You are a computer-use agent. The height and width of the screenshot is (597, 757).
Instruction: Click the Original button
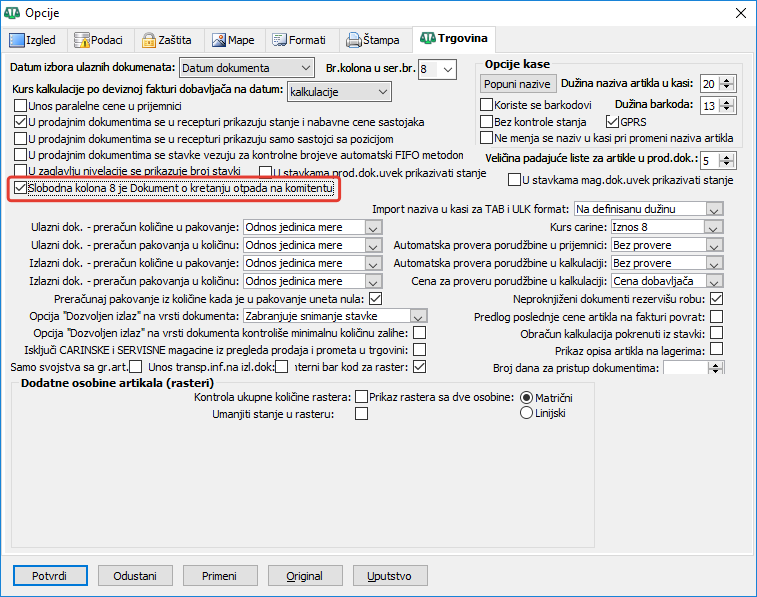305,576
